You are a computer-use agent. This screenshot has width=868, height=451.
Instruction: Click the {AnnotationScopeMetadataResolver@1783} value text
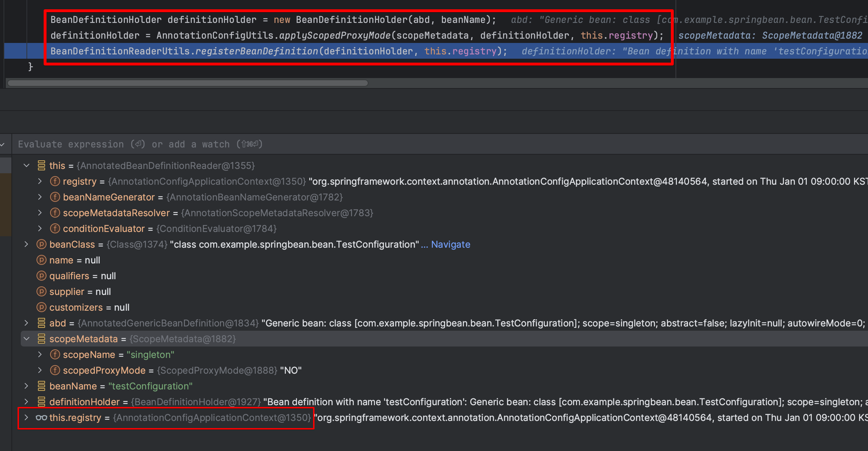[277, 213]
